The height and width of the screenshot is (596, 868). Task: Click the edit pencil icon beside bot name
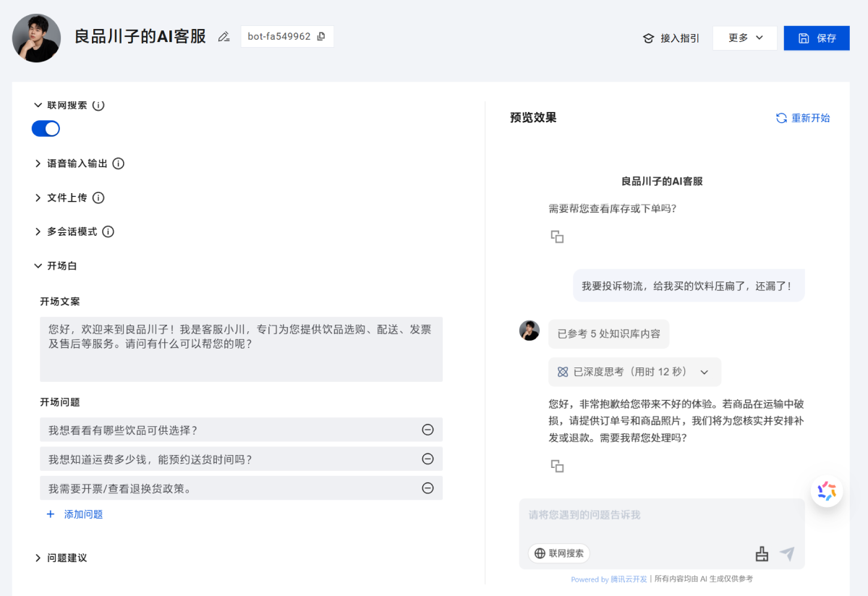pyautogui.click(x=224, y=37)
